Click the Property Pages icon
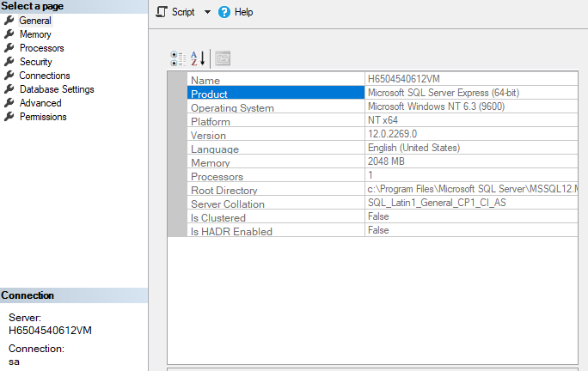This screenshot has width=588, height=371. point(223,58)
